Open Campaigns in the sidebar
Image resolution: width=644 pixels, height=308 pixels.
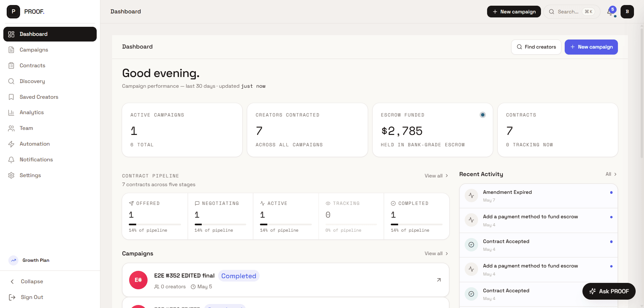click(x=50, y=50)
